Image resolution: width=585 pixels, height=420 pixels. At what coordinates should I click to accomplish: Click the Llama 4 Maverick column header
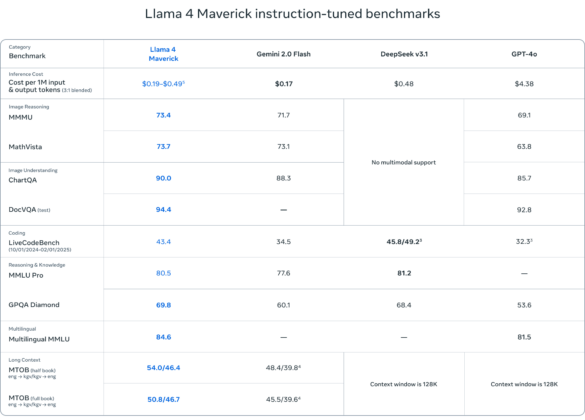click(163, 54)
